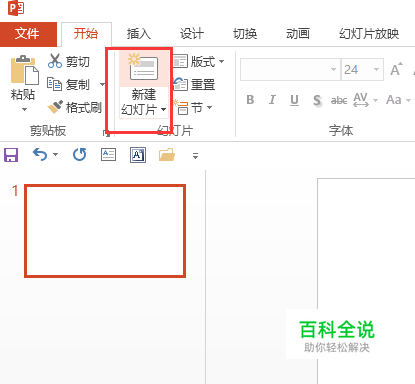This screenshot has width=415, height=384.
Task: Undo the last action
Action: [40, 155]
